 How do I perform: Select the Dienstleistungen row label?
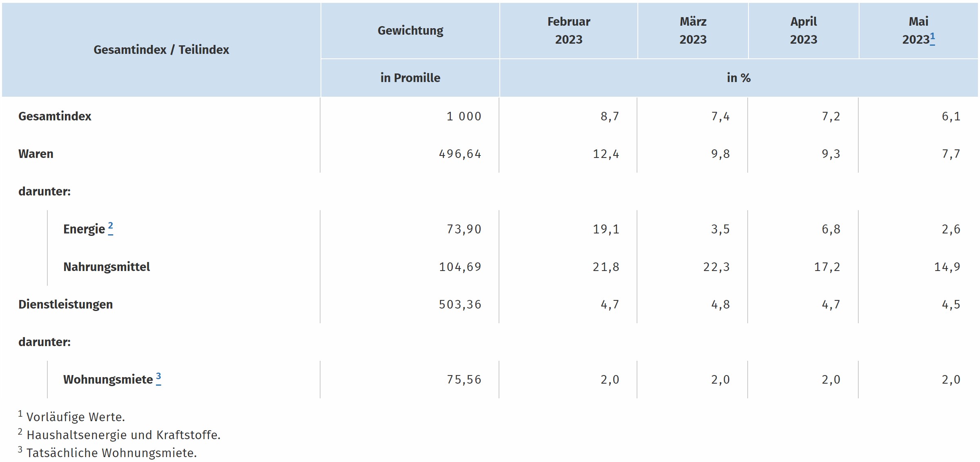point(65,304)
